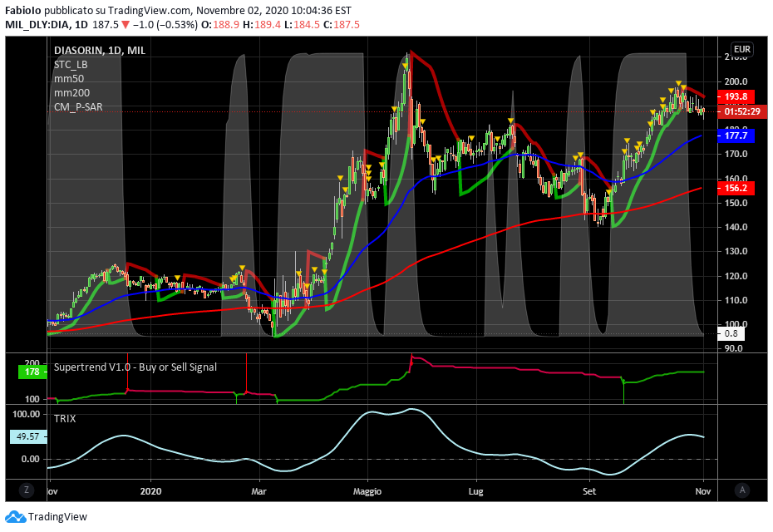Select the mm200 indicator label
Image resolution: width=773 pixels, height=532 pixels.
point(72,93)
